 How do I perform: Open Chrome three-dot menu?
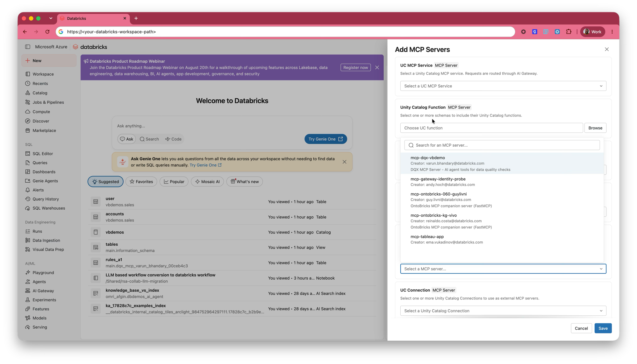612,32
